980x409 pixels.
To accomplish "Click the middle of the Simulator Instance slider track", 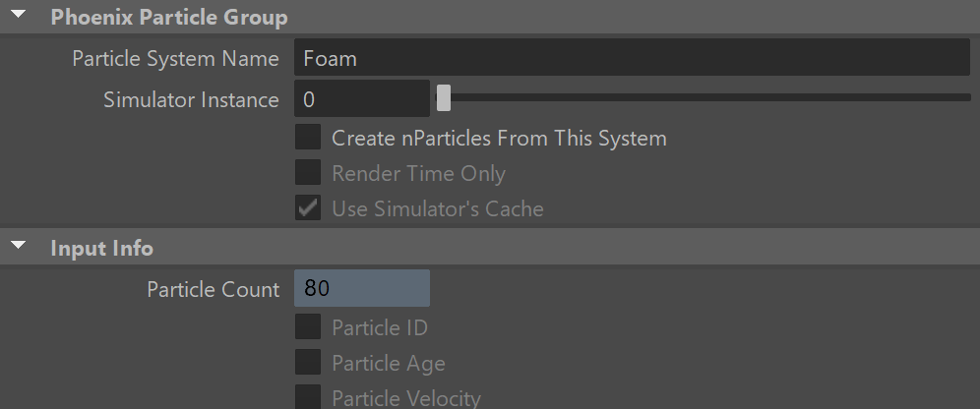I will tap(704, 97).
